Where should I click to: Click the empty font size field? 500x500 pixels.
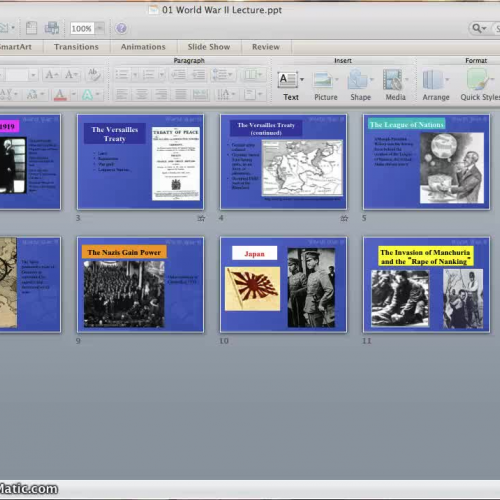tap(17, 75)
